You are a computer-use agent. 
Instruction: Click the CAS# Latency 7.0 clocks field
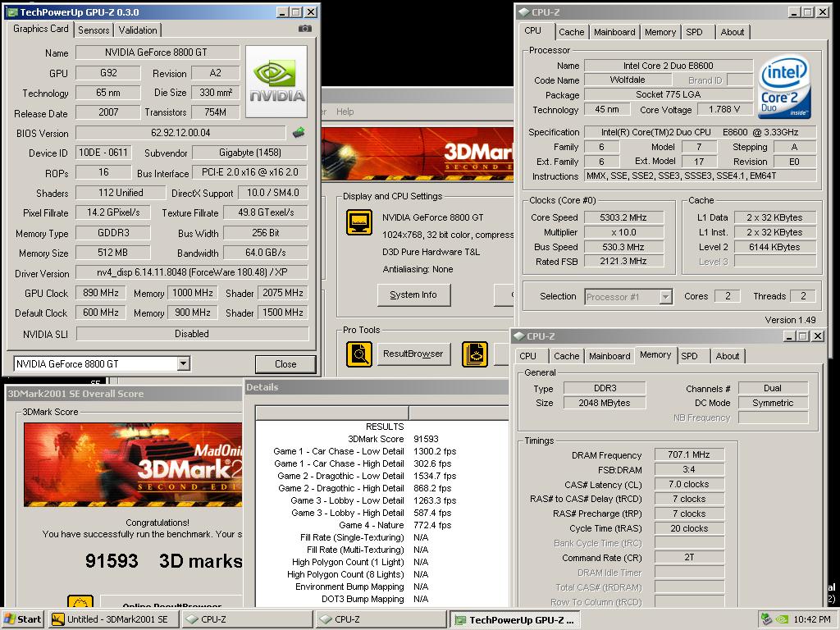689,484
